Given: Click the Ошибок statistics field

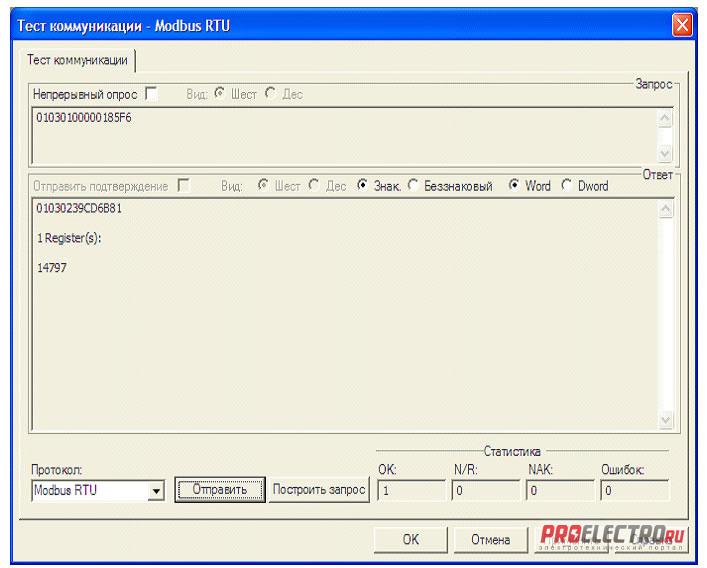Looking at the screenshot, I should [634, 490].
